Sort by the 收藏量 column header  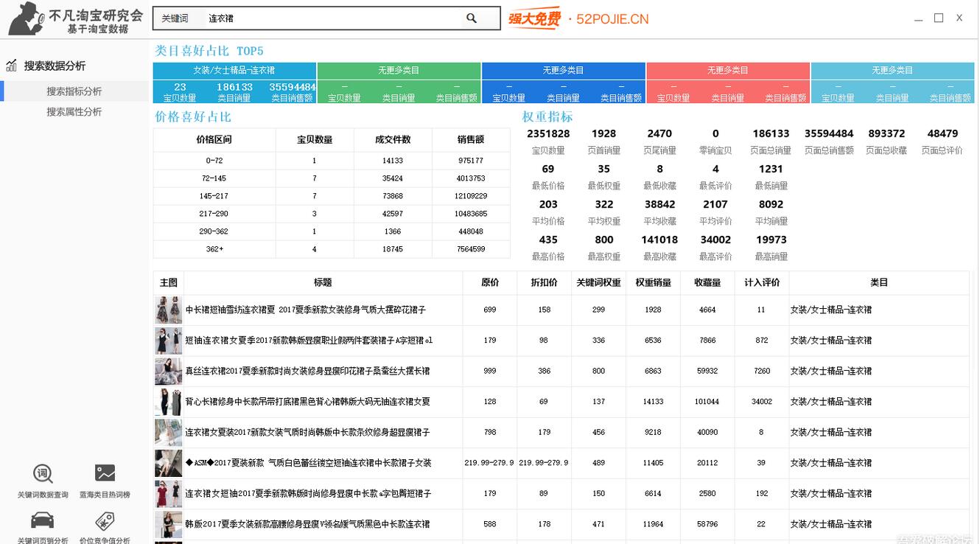click(707, 282)
